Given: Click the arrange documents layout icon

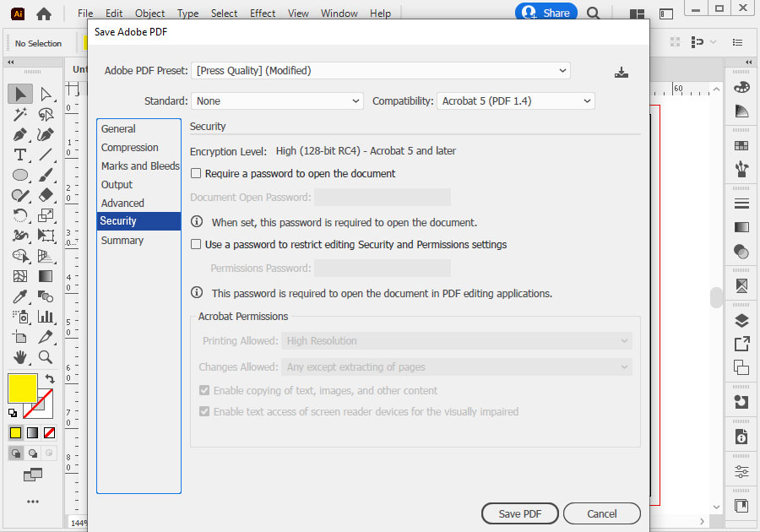Looking at the screenshot, I should click(x=637, y=14).
